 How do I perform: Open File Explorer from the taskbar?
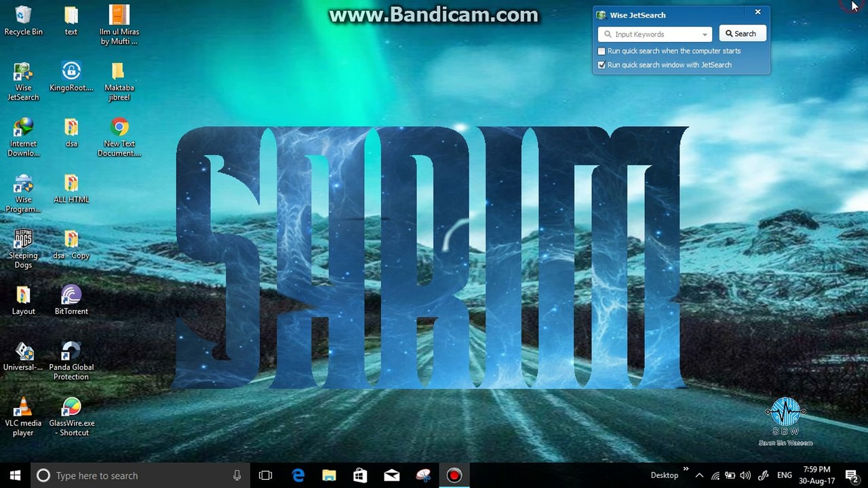coord(329,475)
